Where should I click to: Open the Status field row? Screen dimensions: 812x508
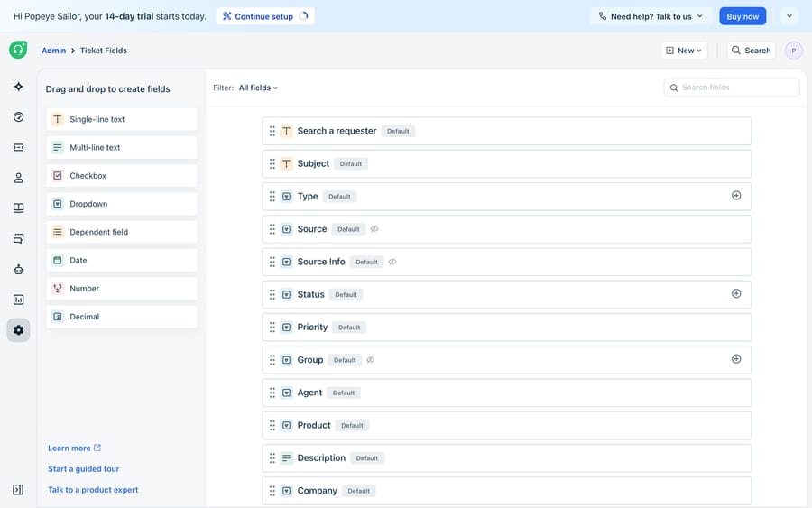(x=506, y=294)
